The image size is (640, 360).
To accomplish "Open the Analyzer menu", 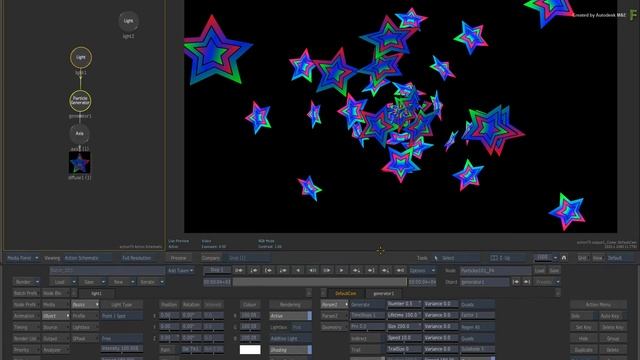I will (56, 350).
